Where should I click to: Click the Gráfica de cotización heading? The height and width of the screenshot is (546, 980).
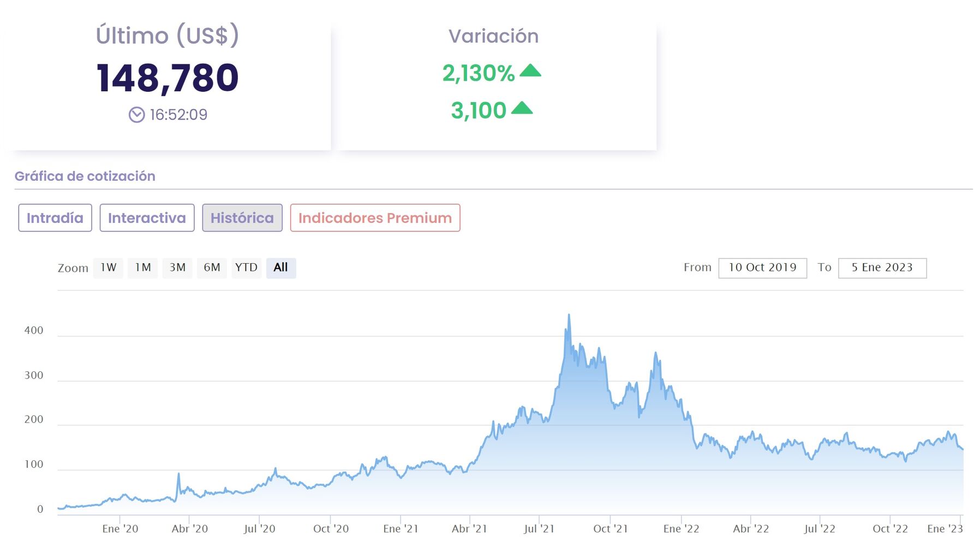point(85,176)
